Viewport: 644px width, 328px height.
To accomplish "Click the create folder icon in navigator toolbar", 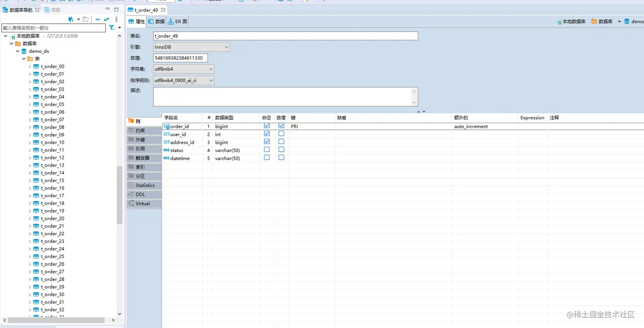I will (x=86, y=19).
